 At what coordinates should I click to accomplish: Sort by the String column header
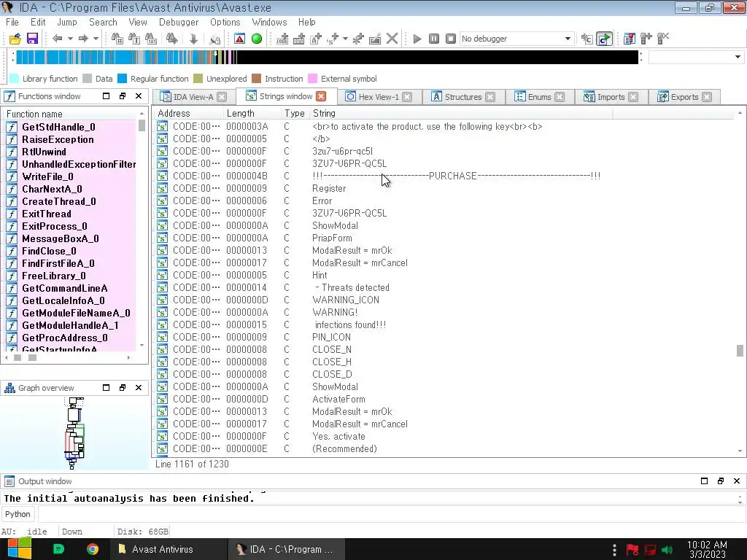pyautogui.click(x=461, y=113)
